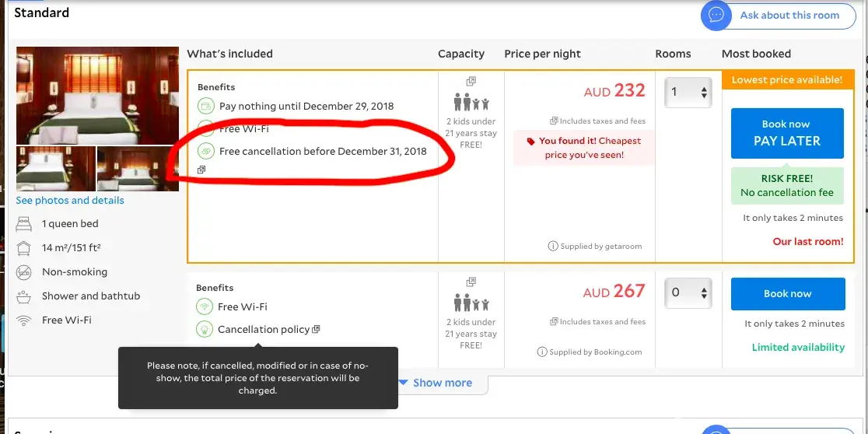The image size is (868, 434).
Task: Click the non-smoking icon
Action: 24,272
